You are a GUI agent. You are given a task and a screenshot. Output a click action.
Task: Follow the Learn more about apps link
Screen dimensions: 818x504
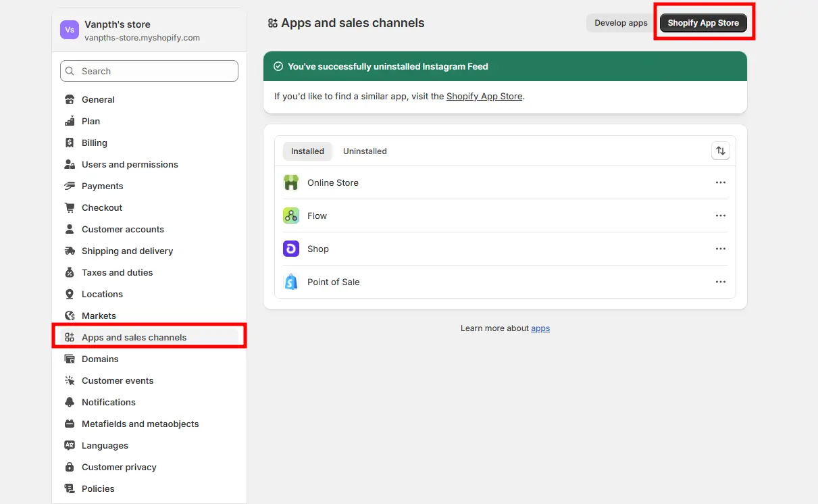point(540,328)
